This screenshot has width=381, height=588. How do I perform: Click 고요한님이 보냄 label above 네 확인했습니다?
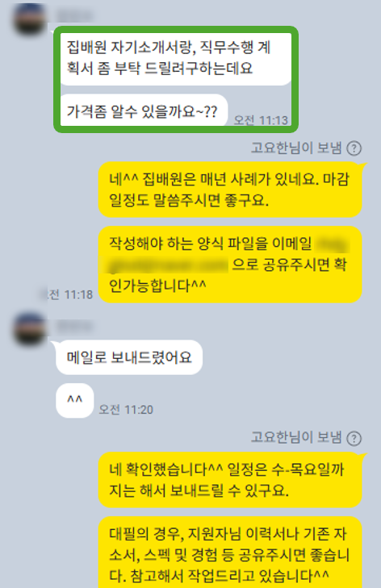coord(296,437)
